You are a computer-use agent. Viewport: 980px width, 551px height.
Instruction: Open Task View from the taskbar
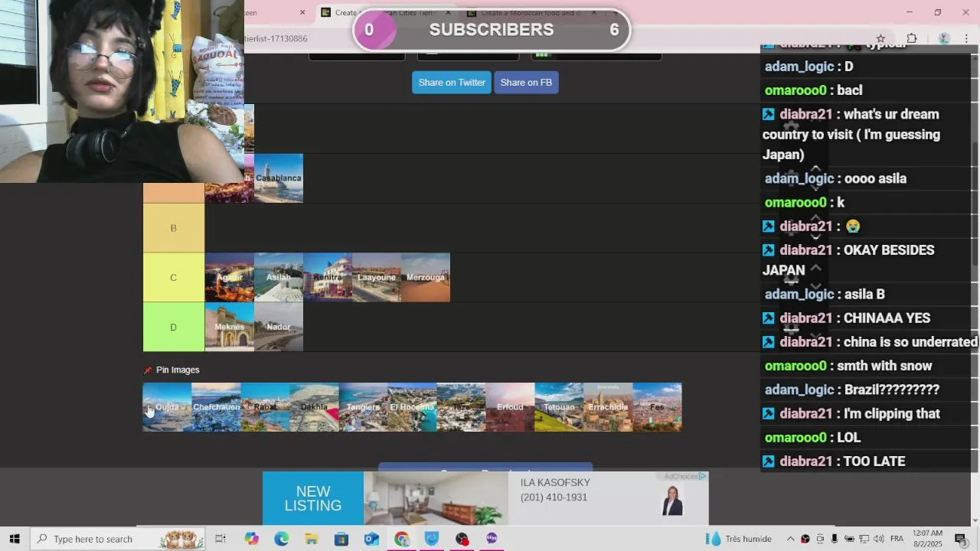pos(220,539)
